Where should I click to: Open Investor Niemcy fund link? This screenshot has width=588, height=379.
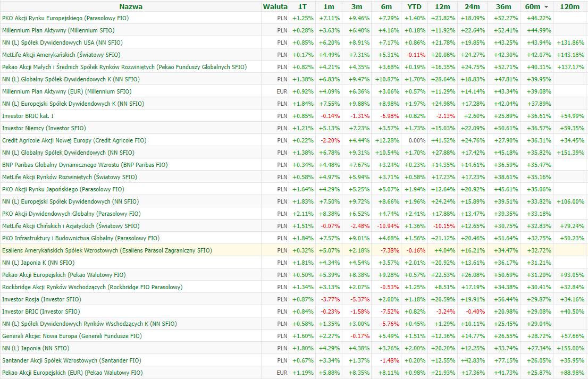(44, 128)
